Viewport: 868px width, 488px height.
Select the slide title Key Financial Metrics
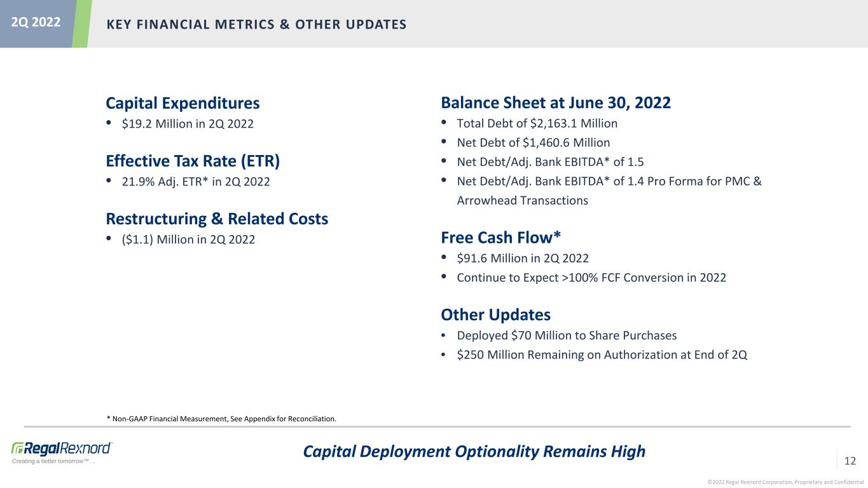click(x=256, y=24)
